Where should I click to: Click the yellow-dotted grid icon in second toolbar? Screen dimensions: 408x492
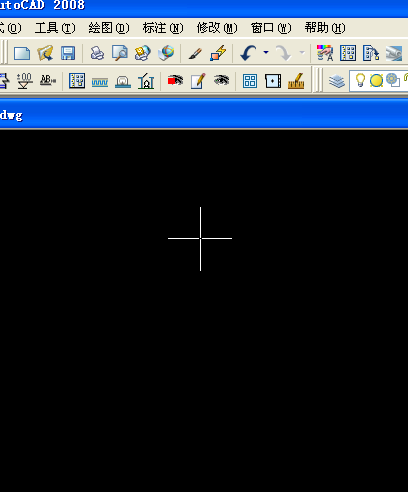77,81
